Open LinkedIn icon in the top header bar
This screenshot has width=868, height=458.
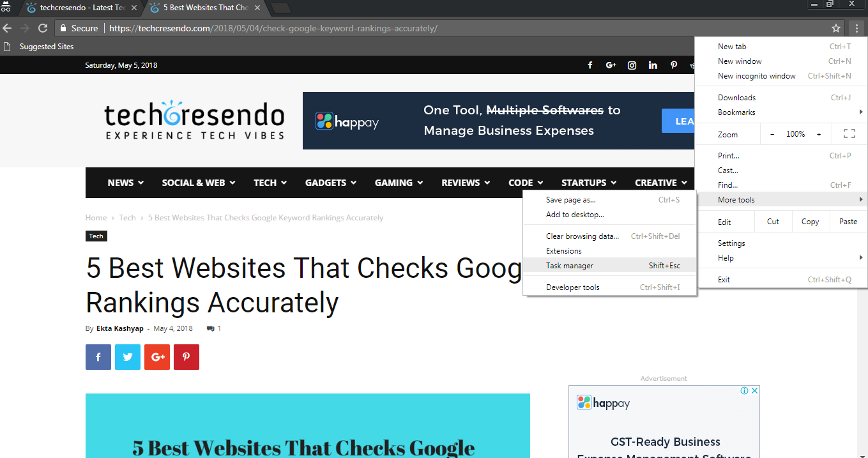[x=653, y=65]
